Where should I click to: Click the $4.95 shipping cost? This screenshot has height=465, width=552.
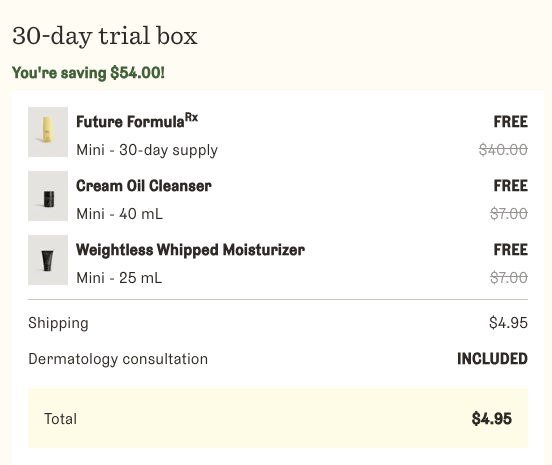click(508, 323)
